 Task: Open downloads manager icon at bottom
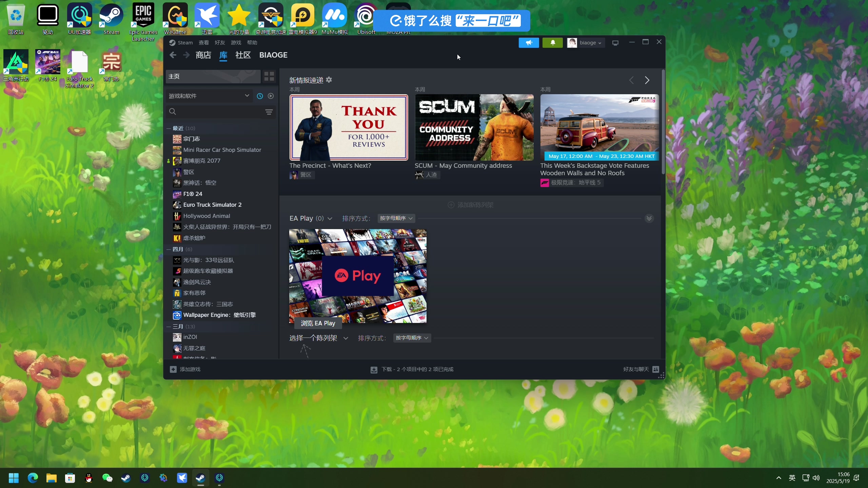[374, 370]
